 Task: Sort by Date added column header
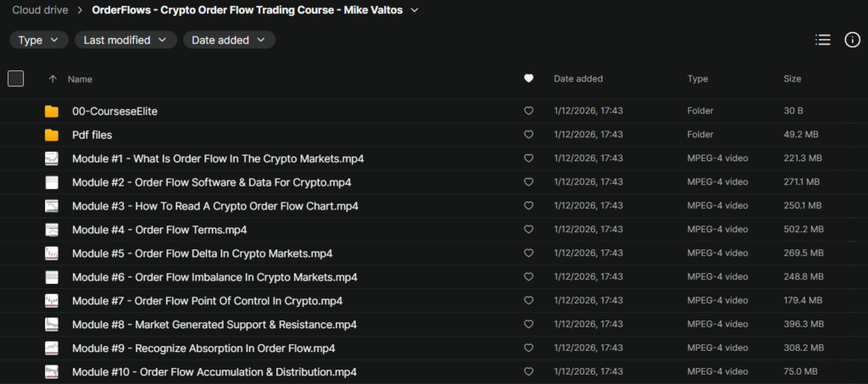[578, 79]
